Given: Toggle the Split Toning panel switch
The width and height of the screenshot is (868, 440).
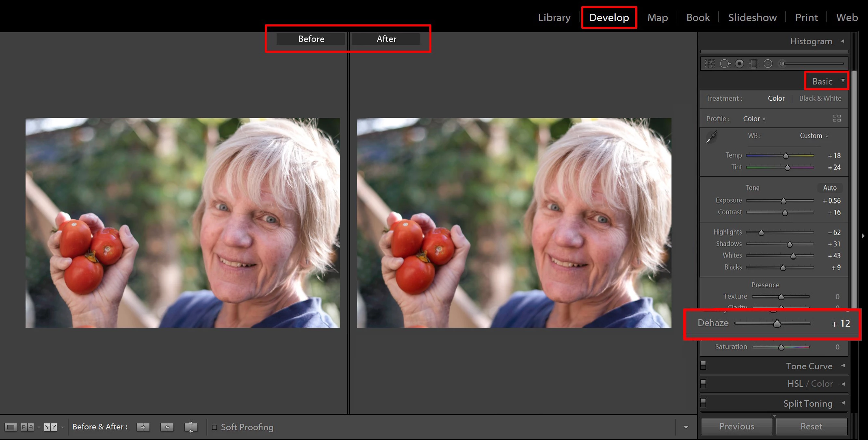Looking at the screenshot, I should pos(703,403).
